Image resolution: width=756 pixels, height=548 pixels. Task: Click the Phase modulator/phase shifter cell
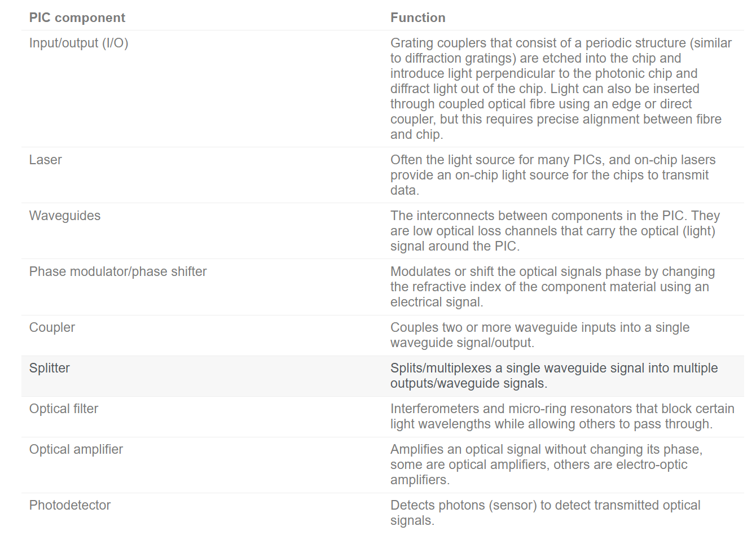point(118,271)
